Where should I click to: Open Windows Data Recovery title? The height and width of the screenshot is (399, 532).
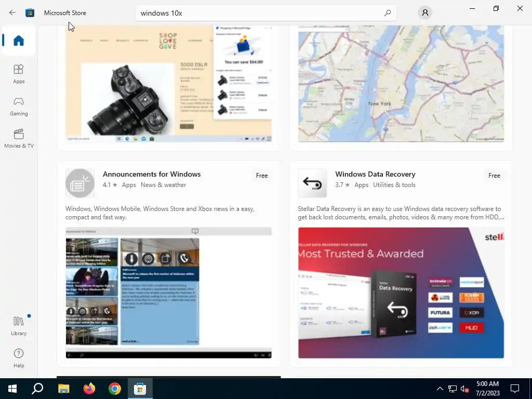click(x=375, y=174)
